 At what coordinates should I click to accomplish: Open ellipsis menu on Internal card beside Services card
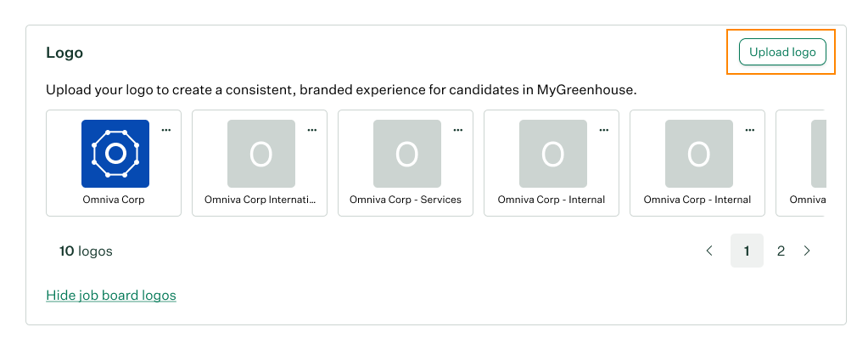pos(604,130)
